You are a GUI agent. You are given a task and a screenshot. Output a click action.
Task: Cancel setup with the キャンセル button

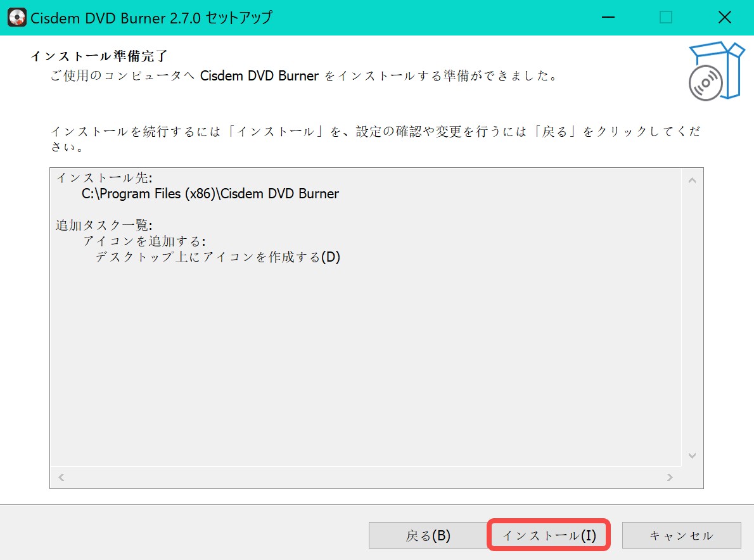pos(681,535)
